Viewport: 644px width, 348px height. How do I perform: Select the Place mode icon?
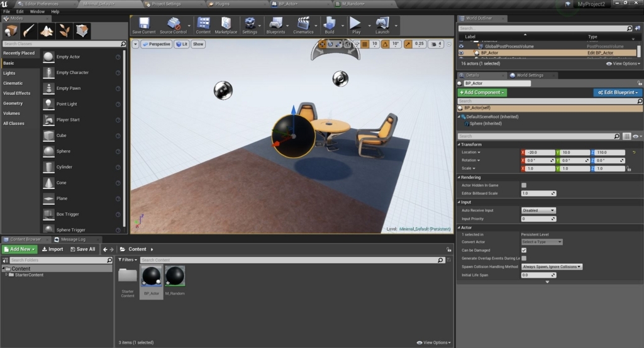[11, 31]
